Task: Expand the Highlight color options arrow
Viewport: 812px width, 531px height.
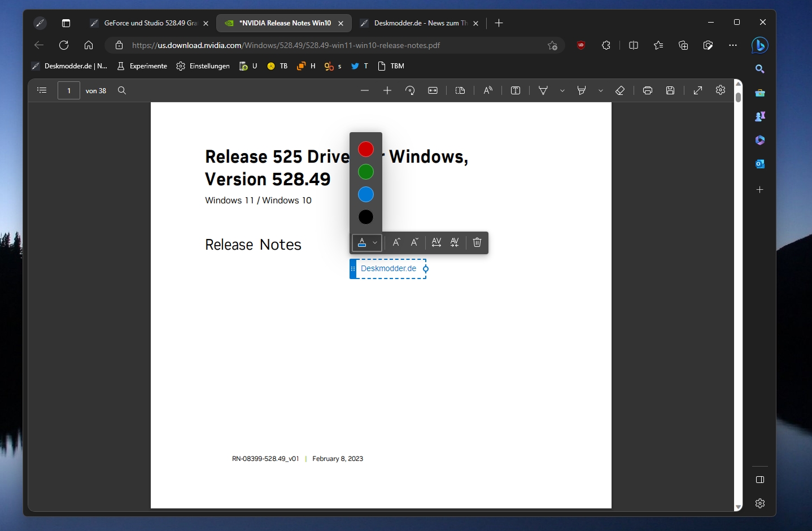Action: click(601, 90)
